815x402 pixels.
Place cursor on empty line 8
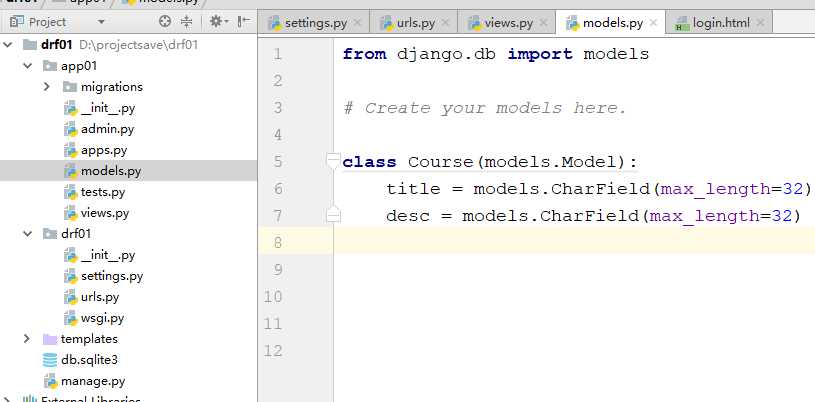tap(574, 242)
